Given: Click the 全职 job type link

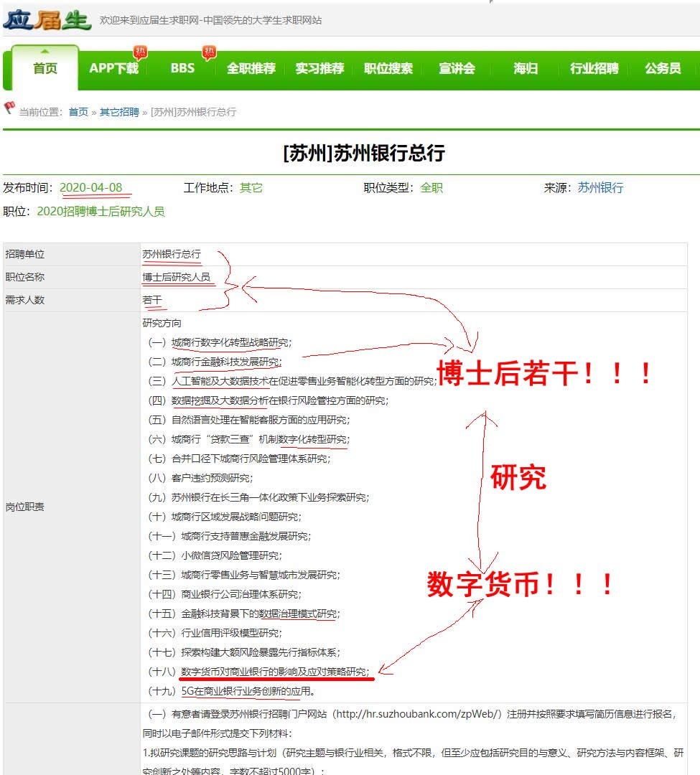Looking at the screenshot, I should 431,188.
